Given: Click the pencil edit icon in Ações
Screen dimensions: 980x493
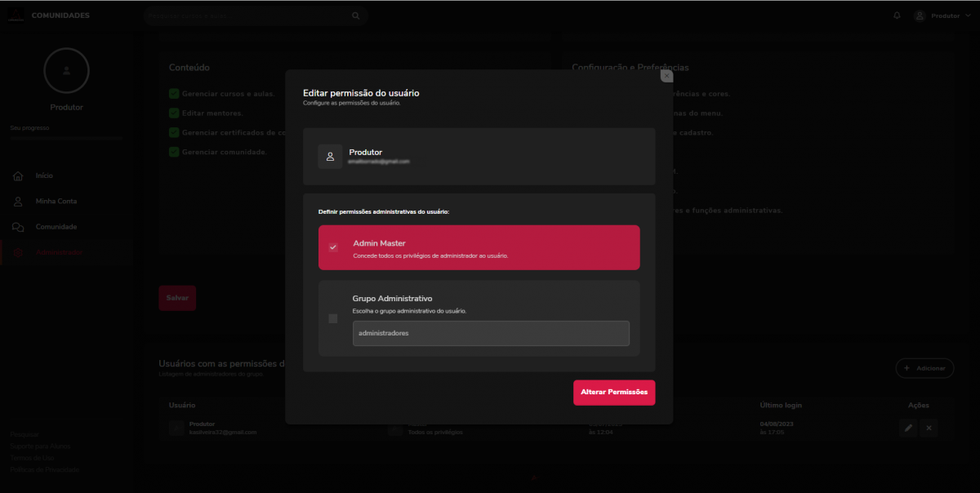Looking at the screenshot, I should 907,429.
